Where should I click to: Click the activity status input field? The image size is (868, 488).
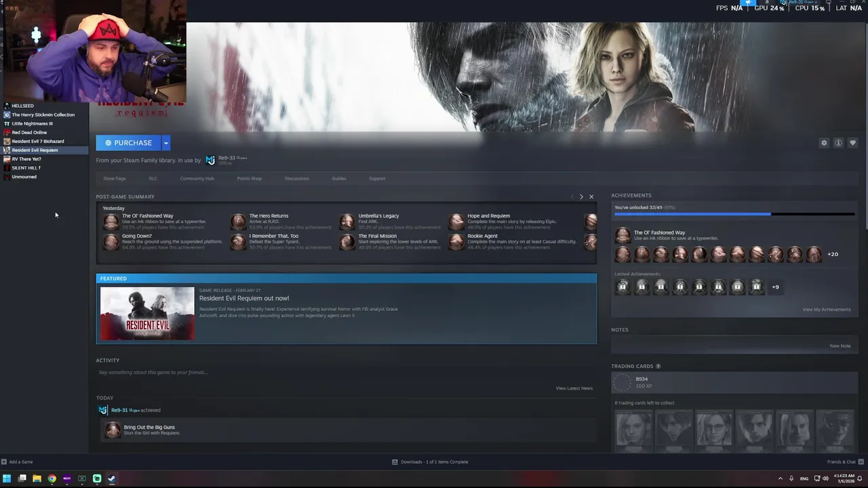pos(346,372)
